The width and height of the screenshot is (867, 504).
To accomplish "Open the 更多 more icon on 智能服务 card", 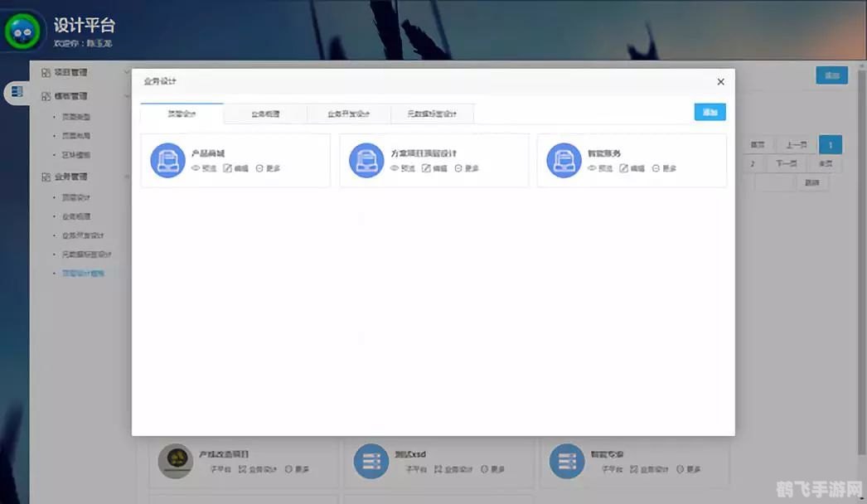I will 657,169.
